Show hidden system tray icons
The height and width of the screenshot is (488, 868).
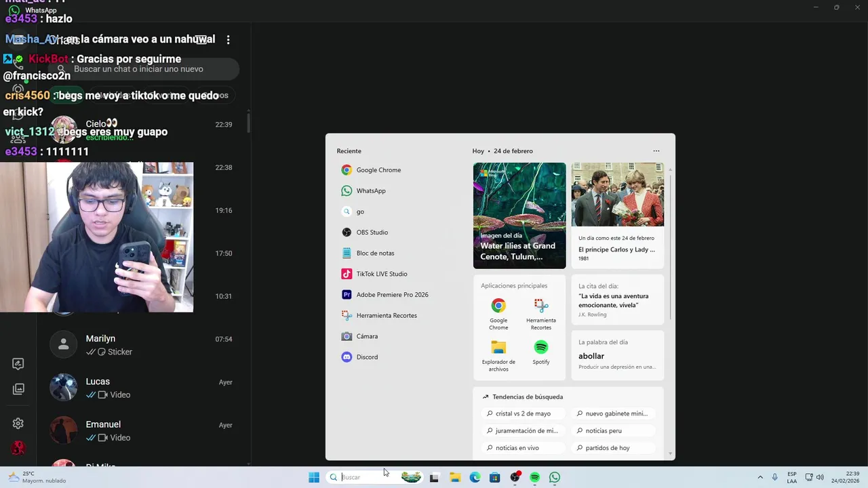click(759, 477)
